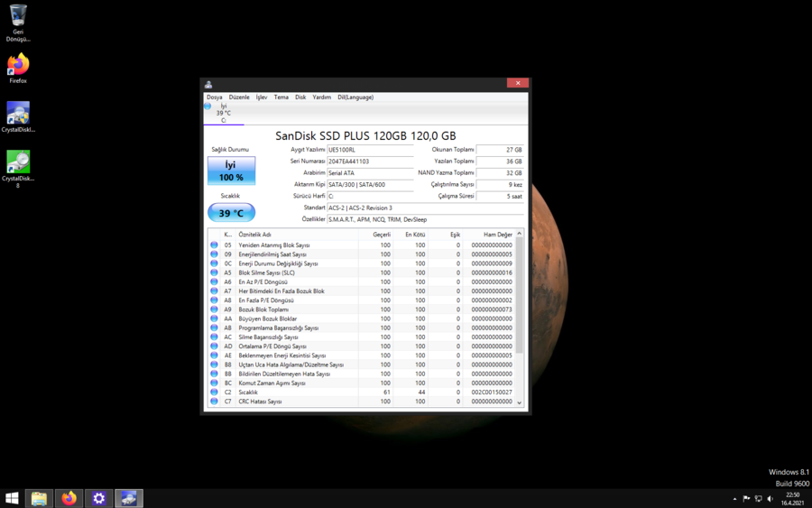Click the Arabirim field Serial ATA
The image size is (812, 508).
[x=370, y=173]
